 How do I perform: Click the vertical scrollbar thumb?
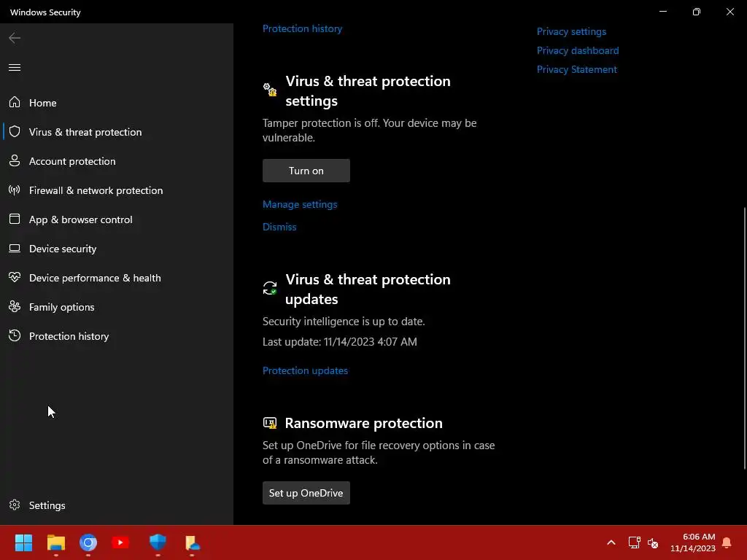tap(745, 338)
